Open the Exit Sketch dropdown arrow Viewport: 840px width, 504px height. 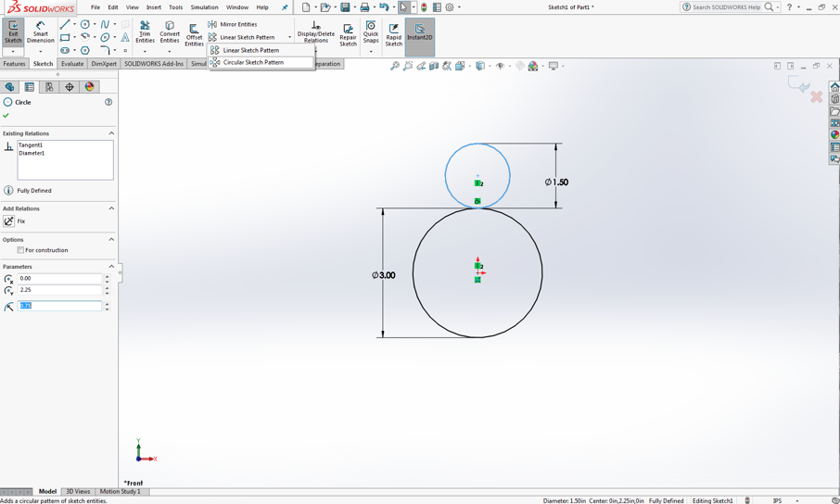13,51
